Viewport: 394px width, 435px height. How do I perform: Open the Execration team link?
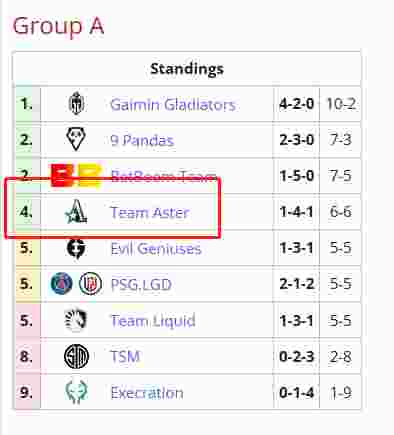[x=147, y=393]
